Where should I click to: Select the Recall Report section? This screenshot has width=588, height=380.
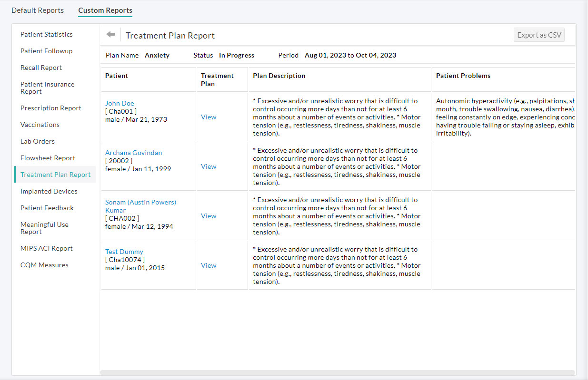41,68
